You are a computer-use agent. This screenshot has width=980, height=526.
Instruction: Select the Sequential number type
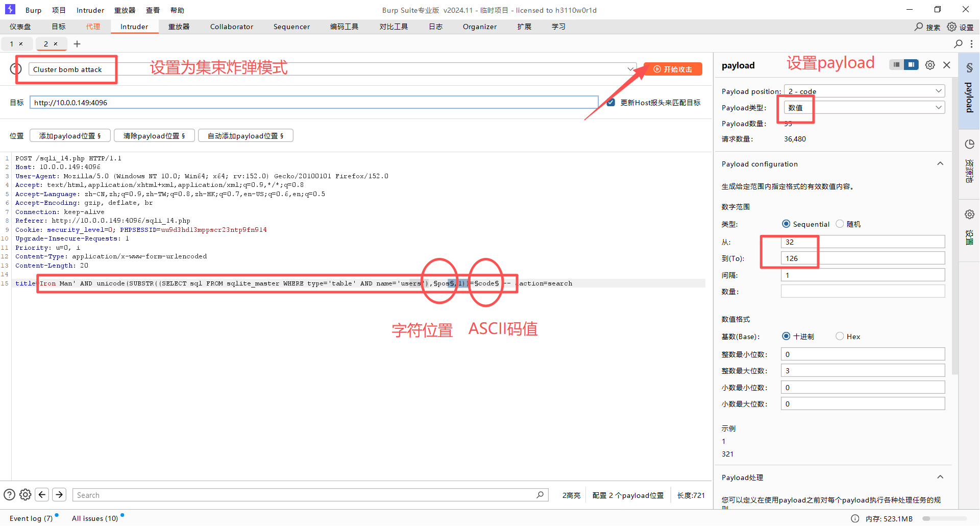coord(786,224)
